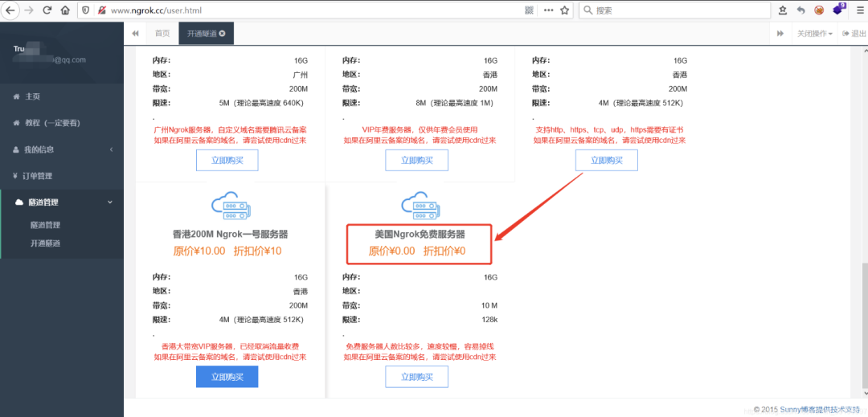Image resolution: width=868 pixels, height=417 pixels.
Task: Click the browser forward arrow
Action: tap(29, 10)
